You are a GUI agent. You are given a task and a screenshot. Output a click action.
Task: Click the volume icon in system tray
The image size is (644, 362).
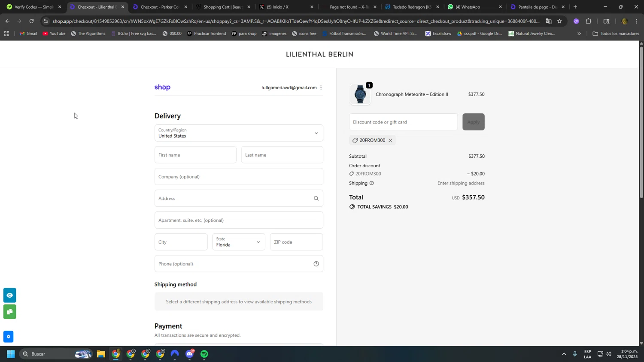tap(608, 354)
